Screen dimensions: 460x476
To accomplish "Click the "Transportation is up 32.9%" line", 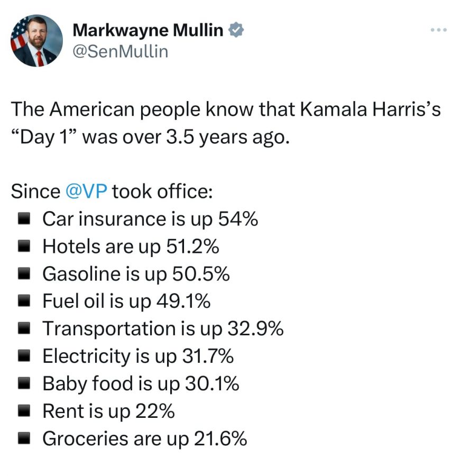I will 163,329.
